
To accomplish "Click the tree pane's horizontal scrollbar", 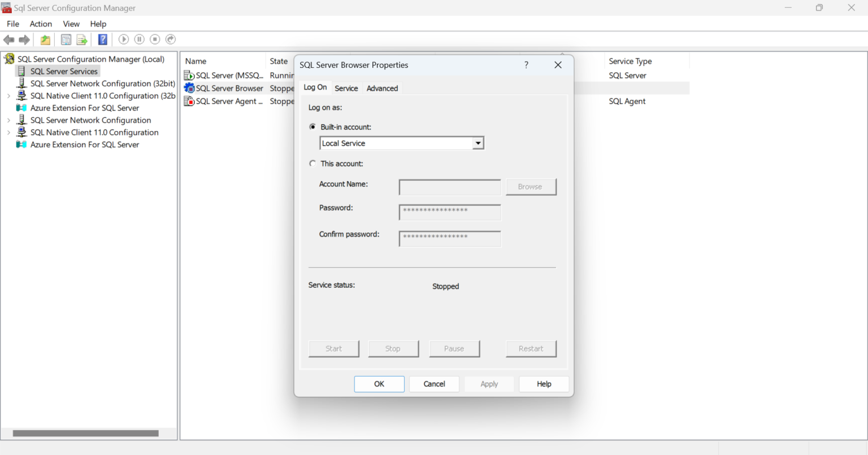I will (85, 434).
